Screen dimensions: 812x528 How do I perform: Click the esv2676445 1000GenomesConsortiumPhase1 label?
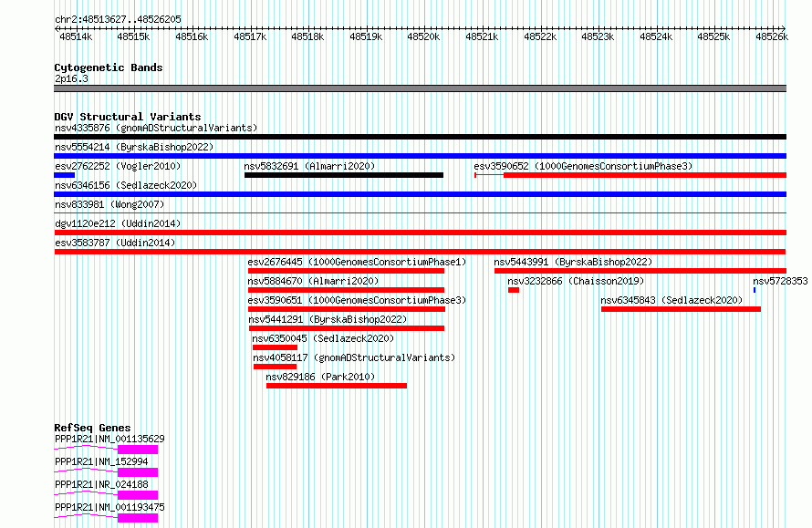coord(357,262)
